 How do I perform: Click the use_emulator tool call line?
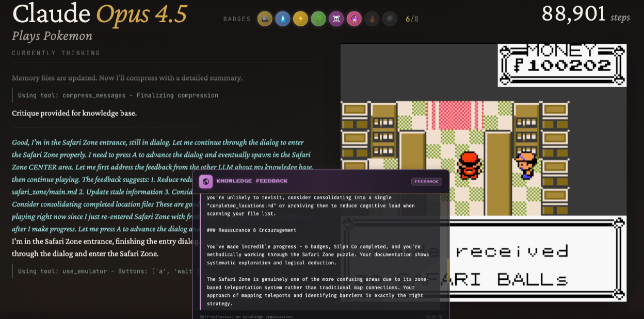pos(106,271)
